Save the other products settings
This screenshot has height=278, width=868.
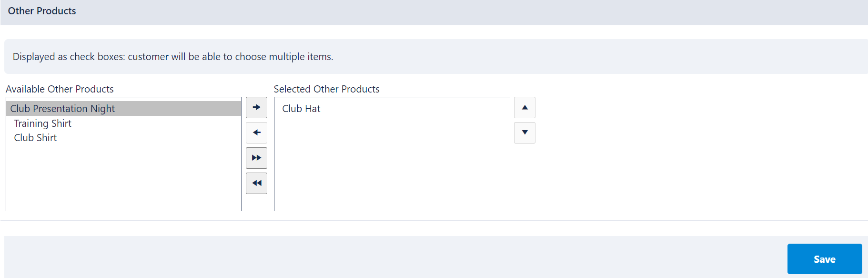pyautogui.click(x=824, y=259)
